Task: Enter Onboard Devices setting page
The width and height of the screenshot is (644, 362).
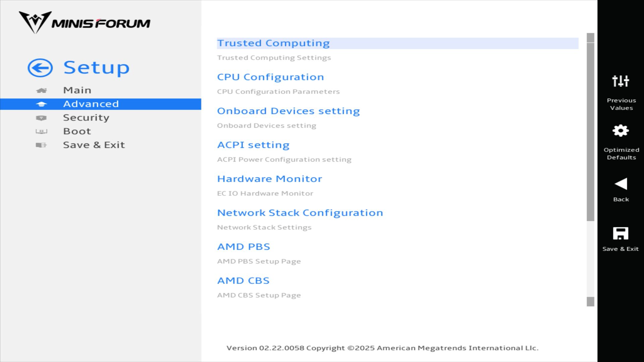Action: click(x=288, y=111)
